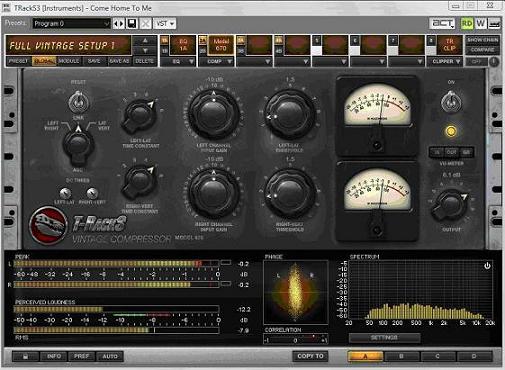The width and height of the screenshot is (505, 370).
Task: Toggle the AUTO button
Action: coord(110,356)
